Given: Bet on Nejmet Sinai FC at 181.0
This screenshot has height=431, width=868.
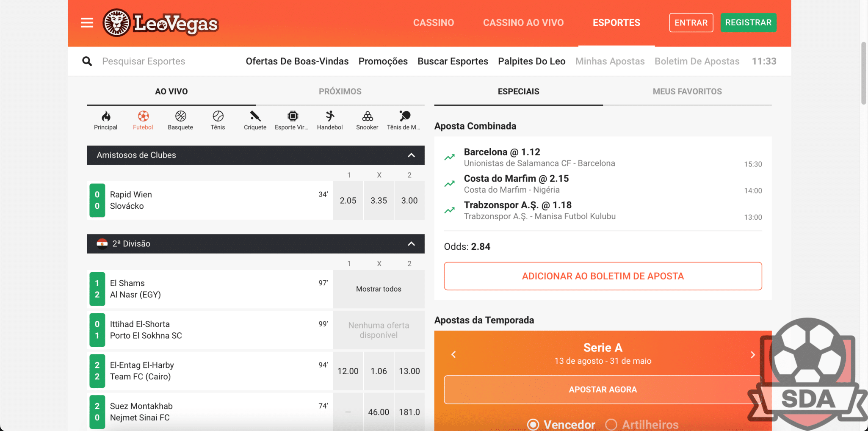Looking at the screenshot, I should click(409, 412).
